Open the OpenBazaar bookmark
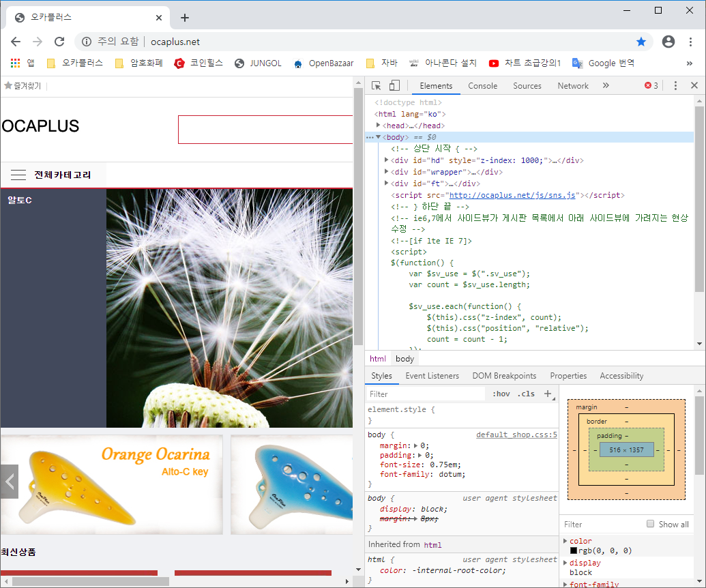The image size is (706, 588). click(323, 63)
